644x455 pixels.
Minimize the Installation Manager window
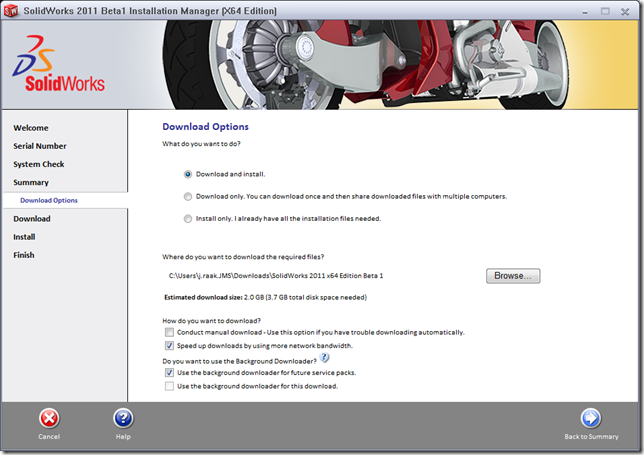pos(585,11)
